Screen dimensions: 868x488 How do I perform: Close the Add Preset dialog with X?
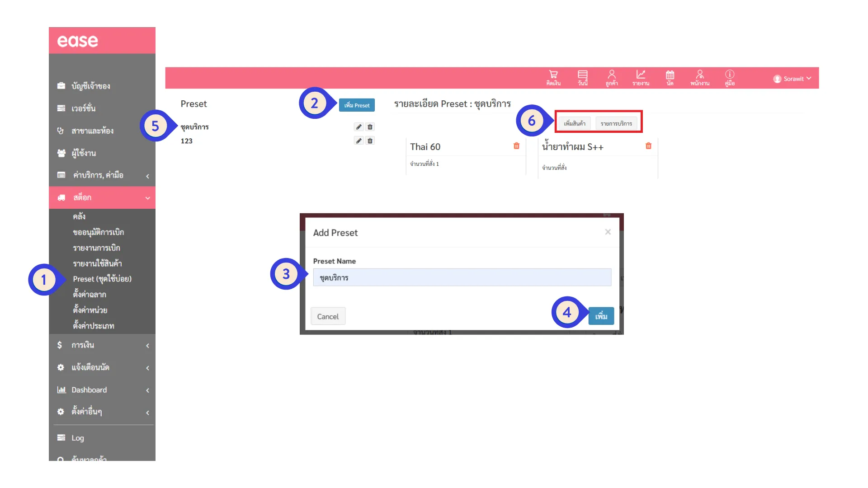pos(608,232)
